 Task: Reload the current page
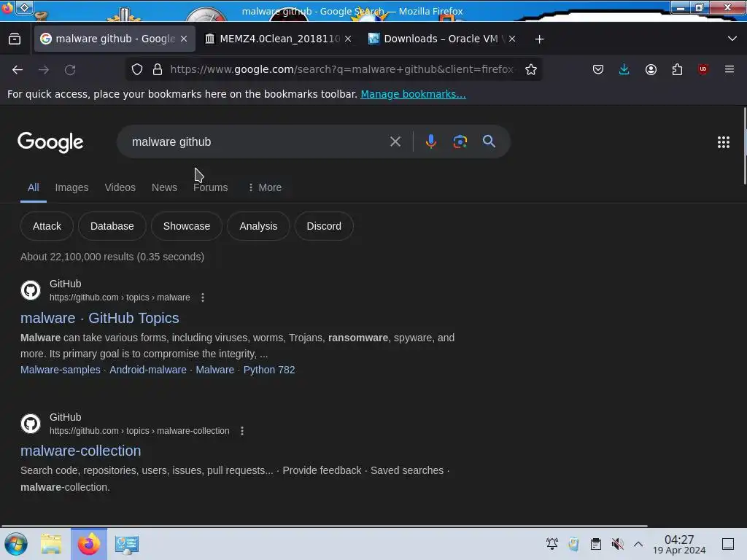click(70, 69)
